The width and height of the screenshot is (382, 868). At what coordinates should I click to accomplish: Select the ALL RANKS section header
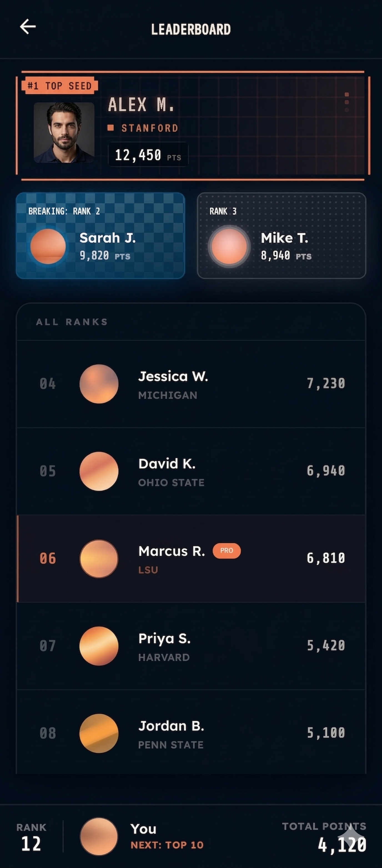[x=71, y=321]
